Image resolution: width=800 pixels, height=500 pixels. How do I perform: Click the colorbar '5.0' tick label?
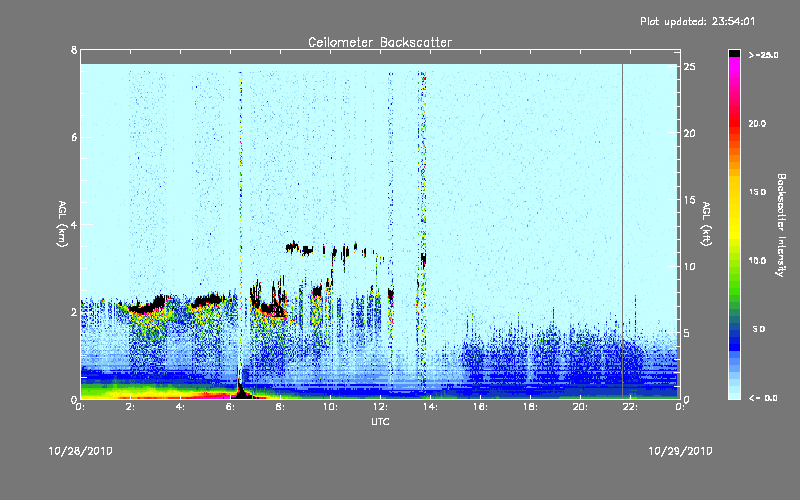click(759, 329)
